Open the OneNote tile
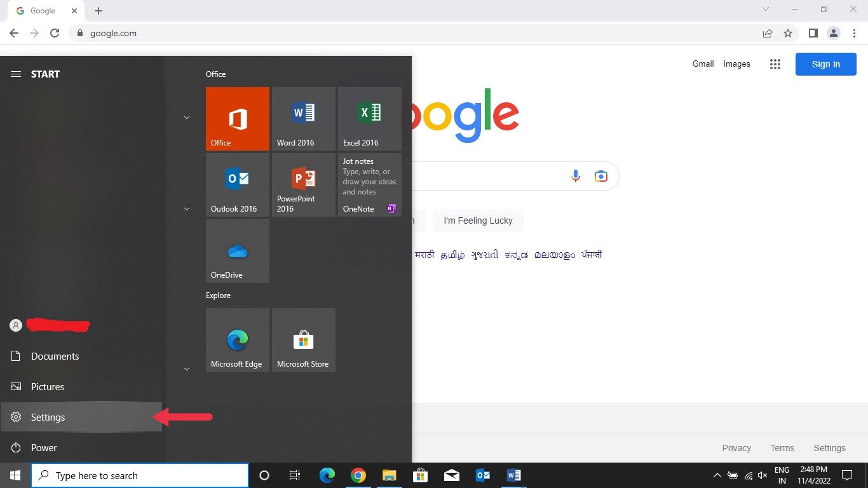This screenshot has height=488, width=868. [x=370, y=185]
